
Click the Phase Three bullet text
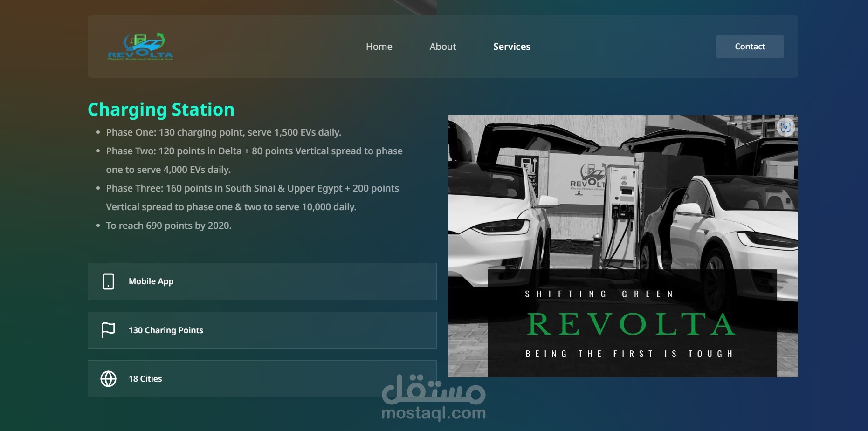point(252,198)
